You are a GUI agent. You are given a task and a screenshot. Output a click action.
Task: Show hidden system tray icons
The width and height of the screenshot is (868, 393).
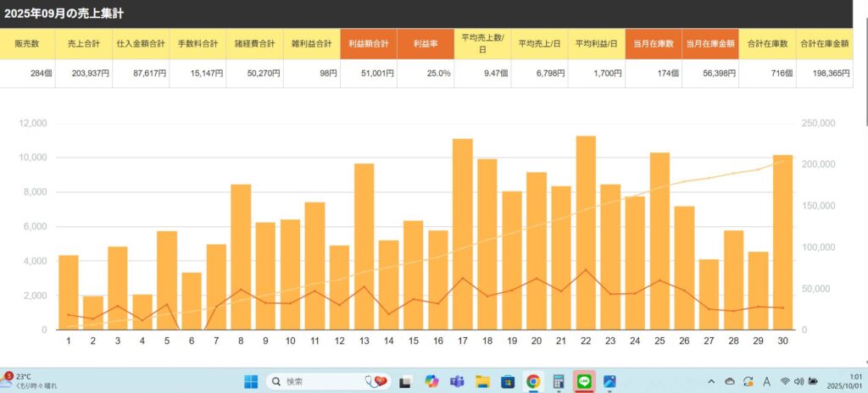click(x=710, y=382)
